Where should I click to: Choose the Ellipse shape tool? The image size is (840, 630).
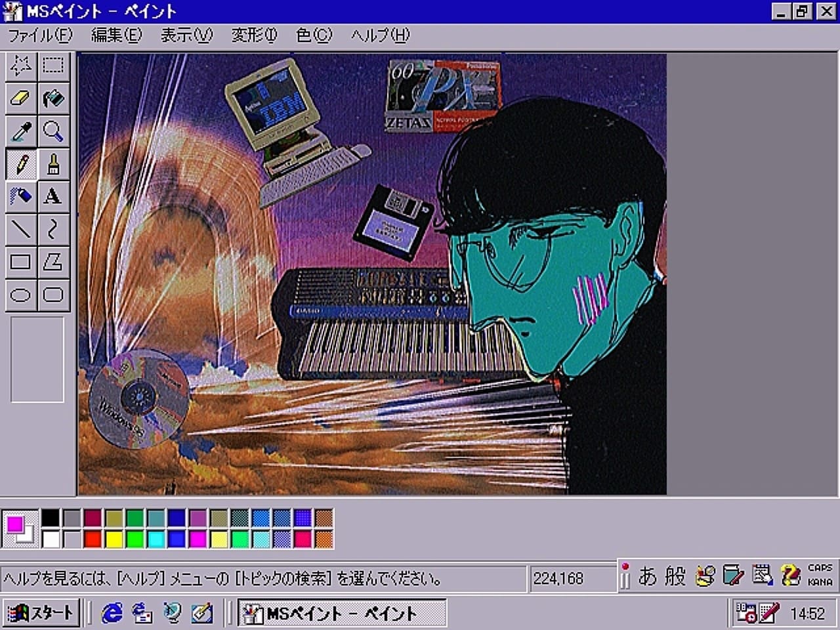[x=21, y=295]
